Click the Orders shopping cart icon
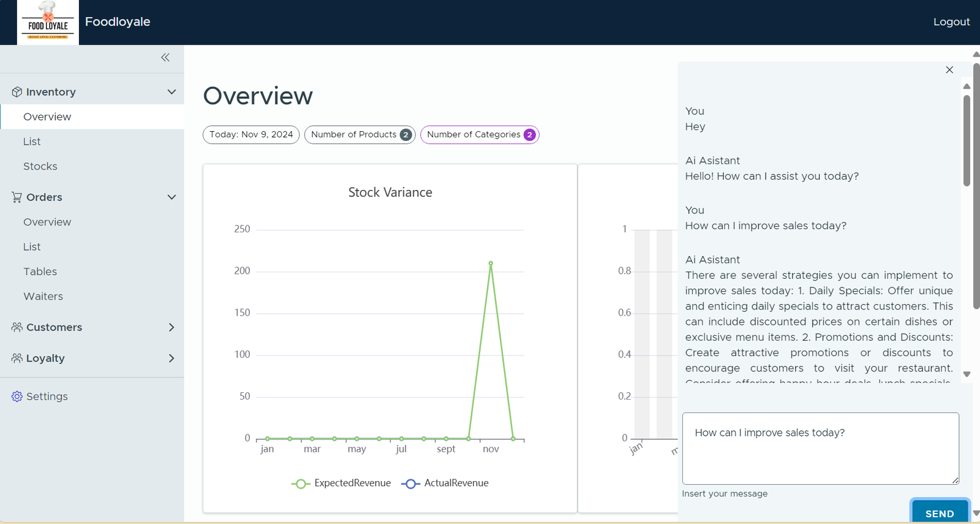Screen dimensions: 980x524 (17, 197)
